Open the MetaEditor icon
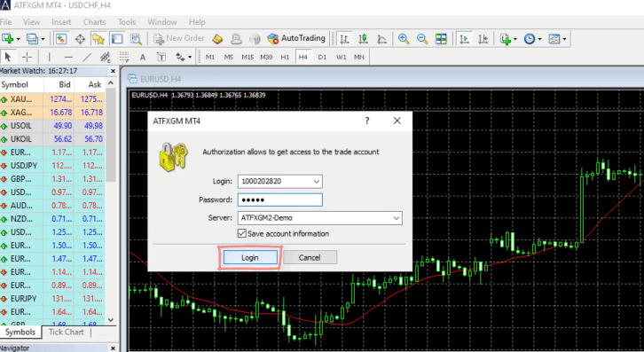The height and width of the screenshot is (352, 644). click(x=217, y=39)
